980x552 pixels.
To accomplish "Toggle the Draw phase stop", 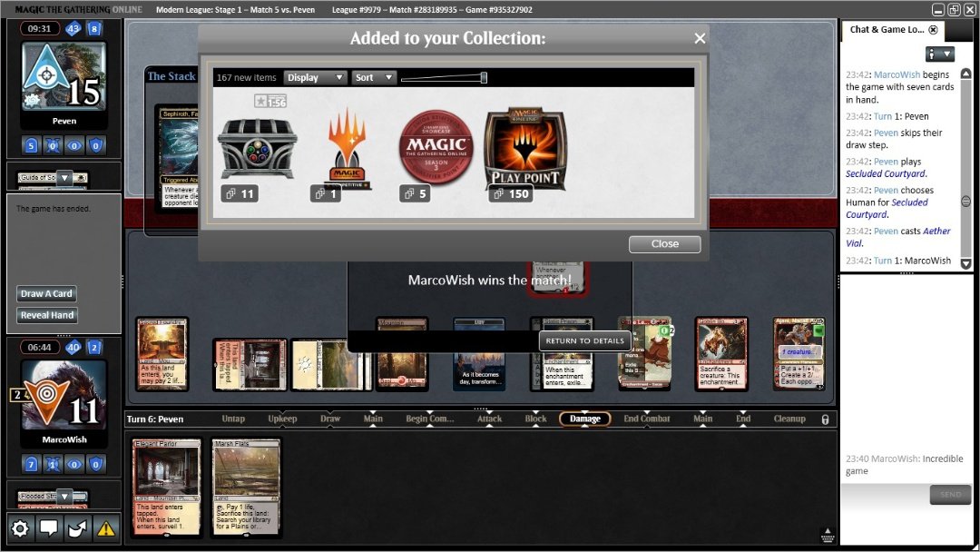I will [330, 419].
